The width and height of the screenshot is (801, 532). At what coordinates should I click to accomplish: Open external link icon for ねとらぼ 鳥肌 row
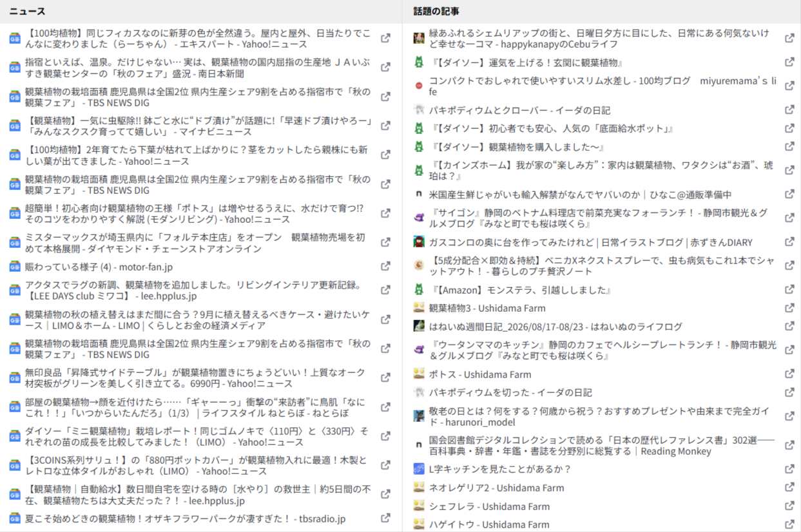coord(385,407)
